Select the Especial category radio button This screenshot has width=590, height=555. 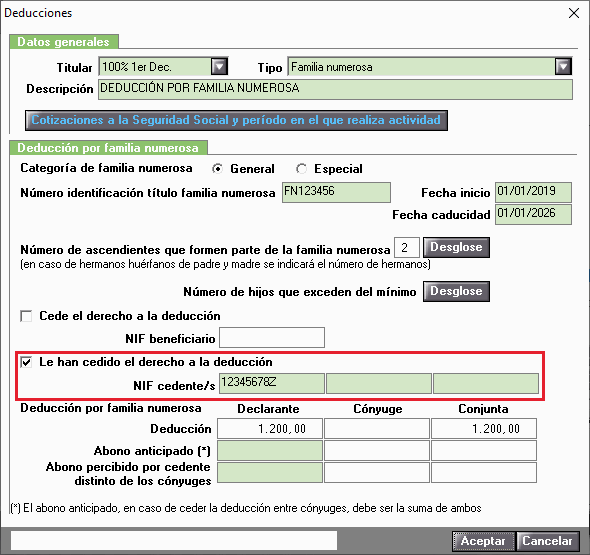pyautogui.click(x=301, y=169)
